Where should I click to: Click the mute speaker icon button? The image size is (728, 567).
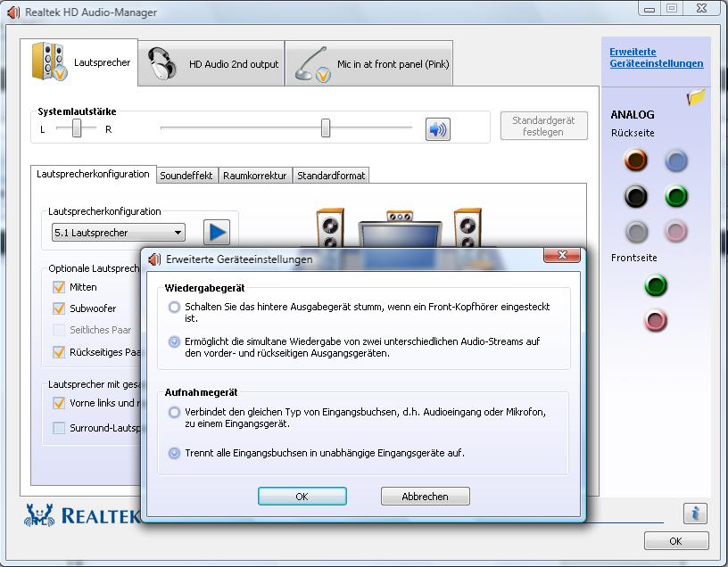tap(437, 129)
